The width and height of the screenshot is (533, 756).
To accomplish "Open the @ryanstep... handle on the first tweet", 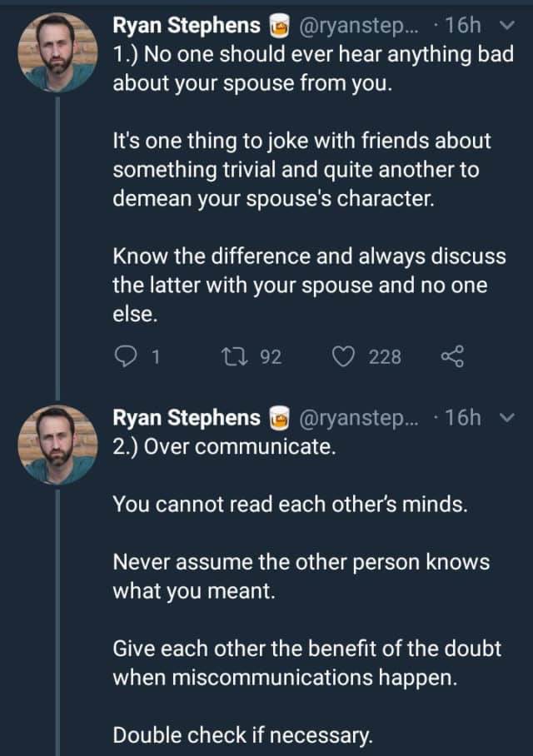I will pos(361,26).
